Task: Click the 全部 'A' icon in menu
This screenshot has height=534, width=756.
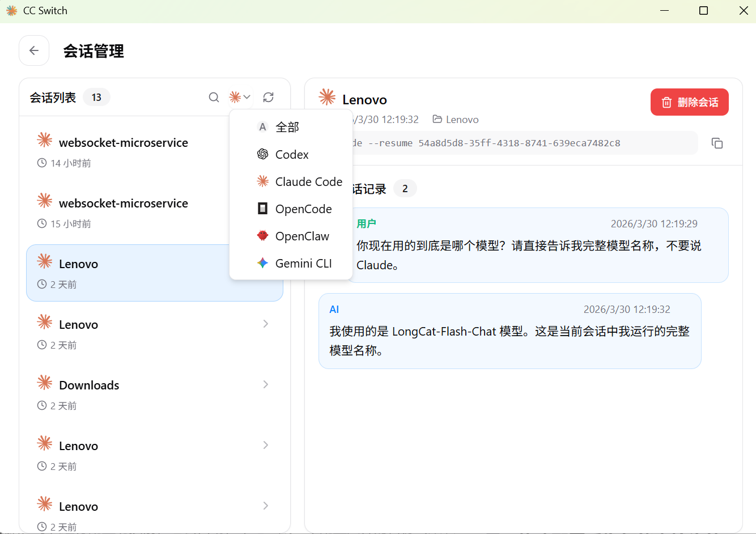Action: coord(262,127)
